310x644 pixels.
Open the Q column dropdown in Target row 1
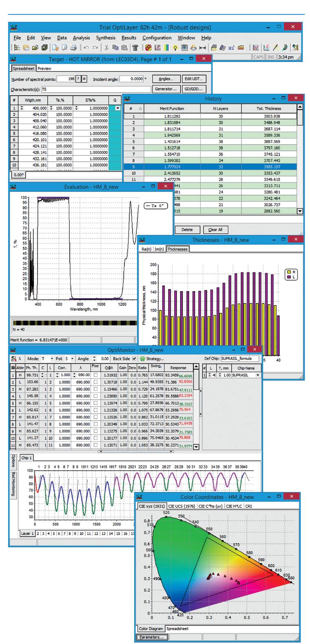click(118, 108)
